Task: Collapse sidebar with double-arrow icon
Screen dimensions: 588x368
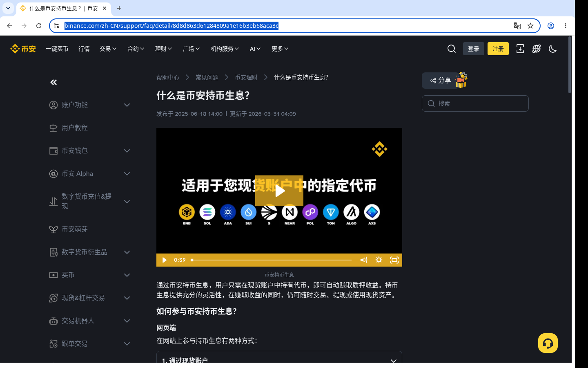Action: (53, 82)
